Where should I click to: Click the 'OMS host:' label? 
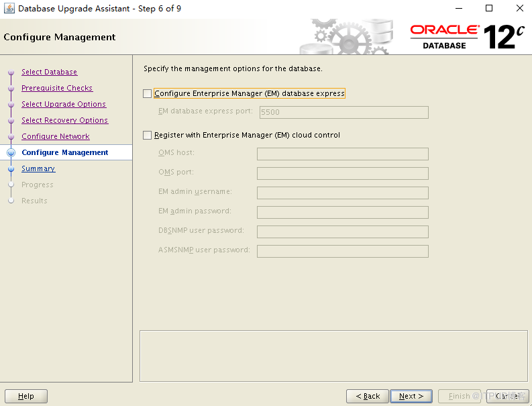176,153
